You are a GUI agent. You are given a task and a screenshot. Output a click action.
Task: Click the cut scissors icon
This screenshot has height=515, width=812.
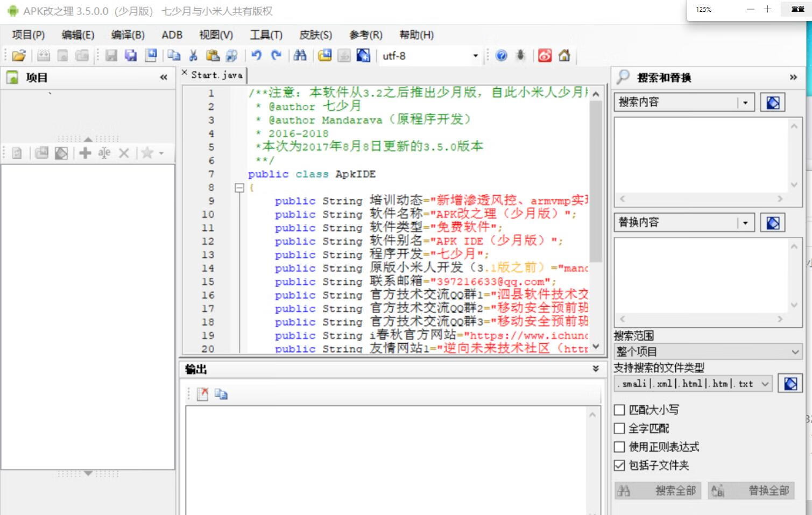(x=193, y=55)
